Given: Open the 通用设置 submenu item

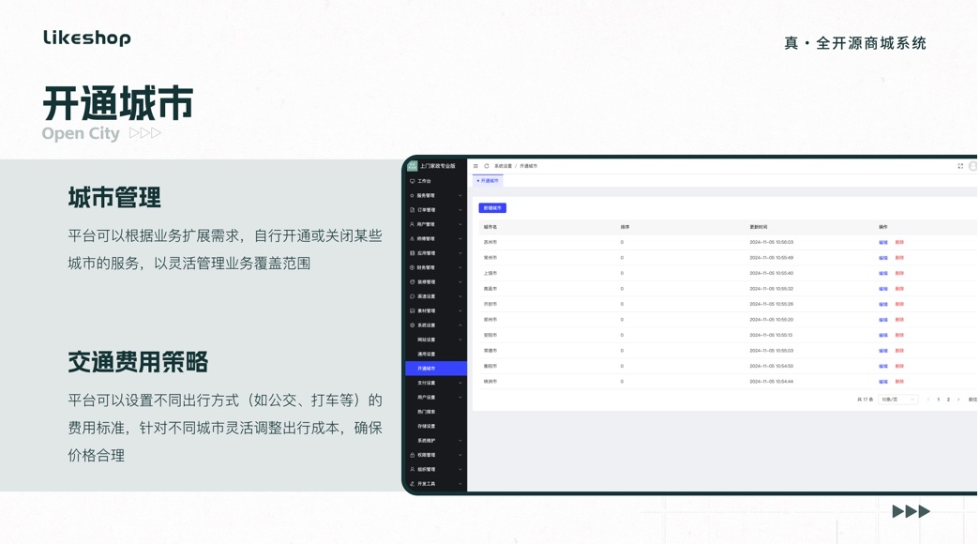Looking at the screenshot, I should 427,355.
